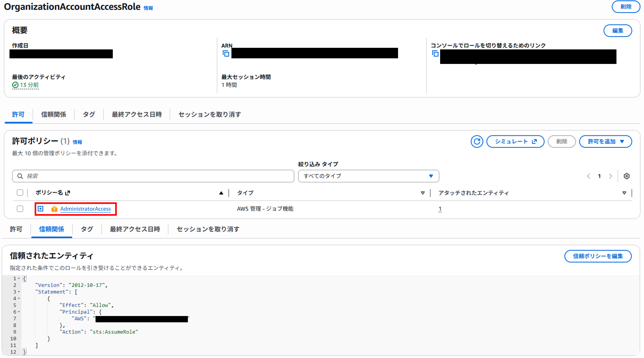644x358 pixels.
Task: Select the lower 許可 tab
Action: click(x=16, y=229)
